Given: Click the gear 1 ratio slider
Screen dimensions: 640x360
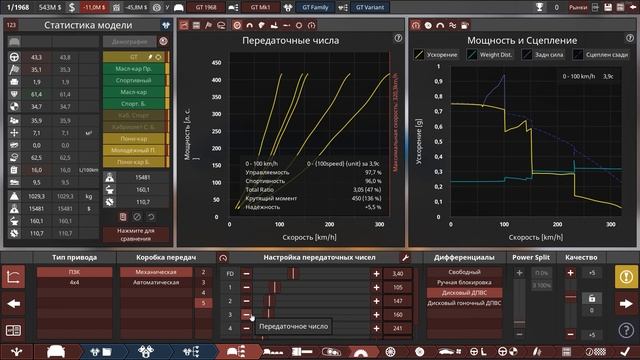Looking at the screenshot, I should tap(311, 287).
